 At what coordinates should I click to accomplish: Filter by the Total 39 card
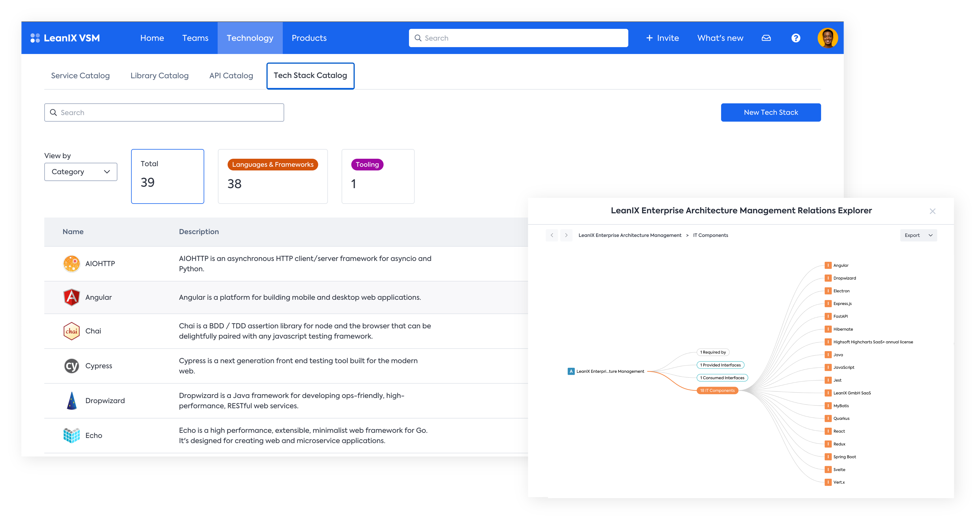167,176
